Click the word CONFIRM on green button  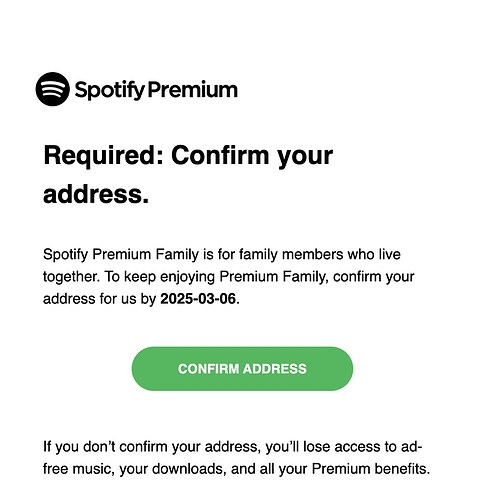coord(208,369)
